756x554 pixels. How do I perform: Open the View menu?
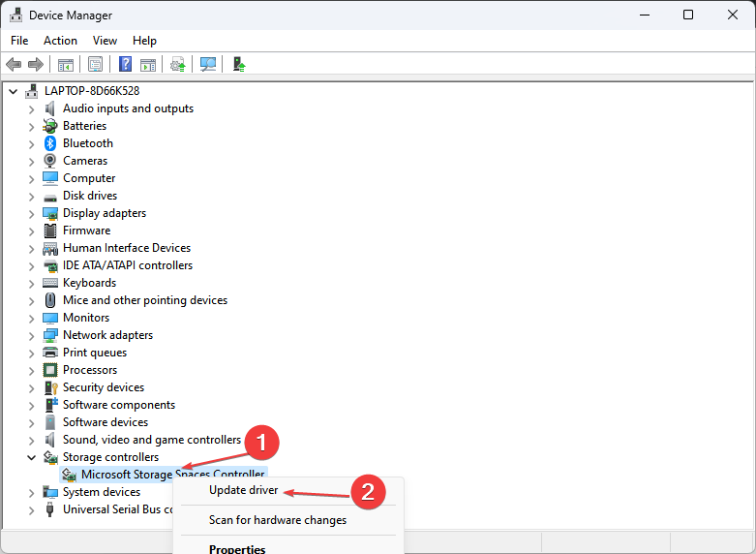click(105, 41)
